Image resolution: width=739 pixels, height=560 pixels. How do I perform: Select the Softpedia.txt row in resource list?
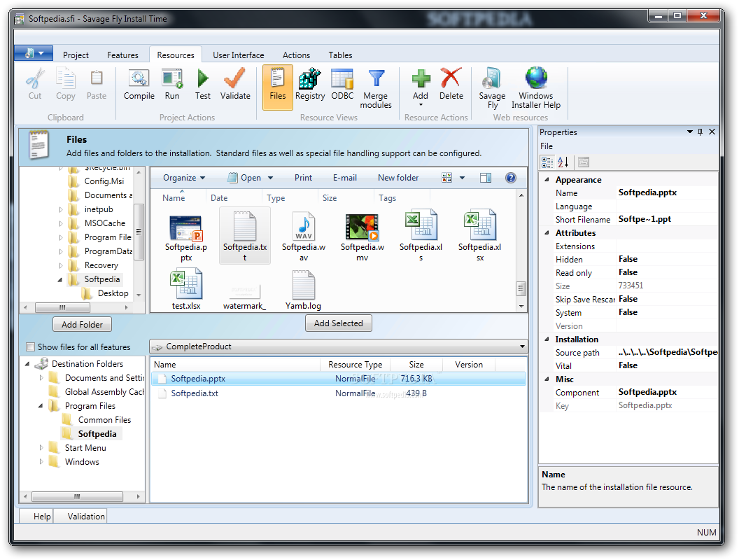pyautogui.click(x=339, y=393)
